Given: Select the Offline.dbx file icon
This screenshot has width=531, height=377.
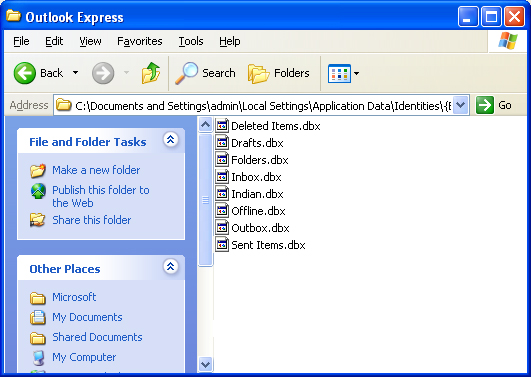Looking at the screenshot, I should 222,211.
